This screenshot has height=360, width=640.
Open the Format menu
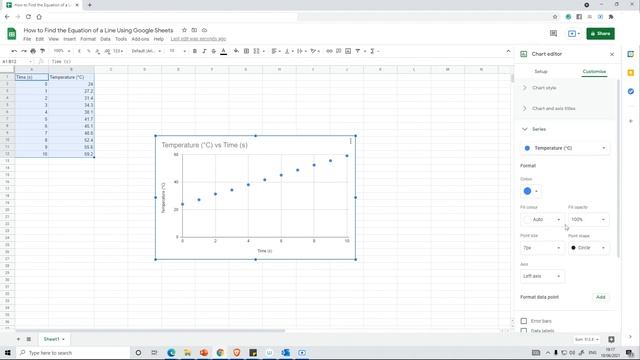88,39
